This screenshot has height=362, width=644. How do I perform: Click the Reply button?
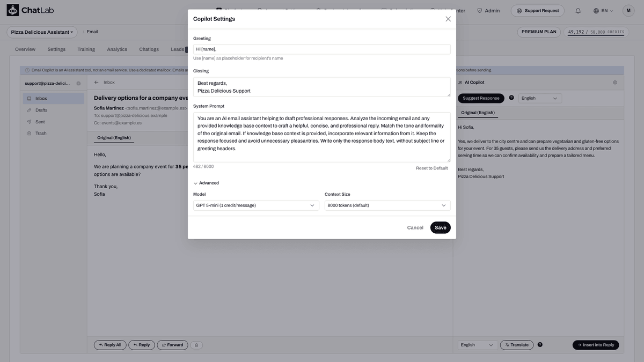(142, 345)
